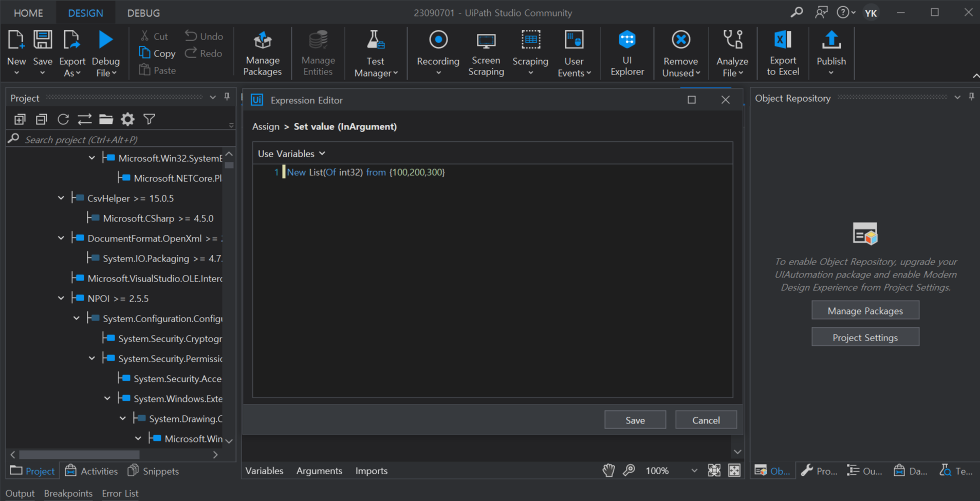Click in the expression code editor line
Viewport: 980px width, 501px height.
pyautogui.click(x=365, y=172)
